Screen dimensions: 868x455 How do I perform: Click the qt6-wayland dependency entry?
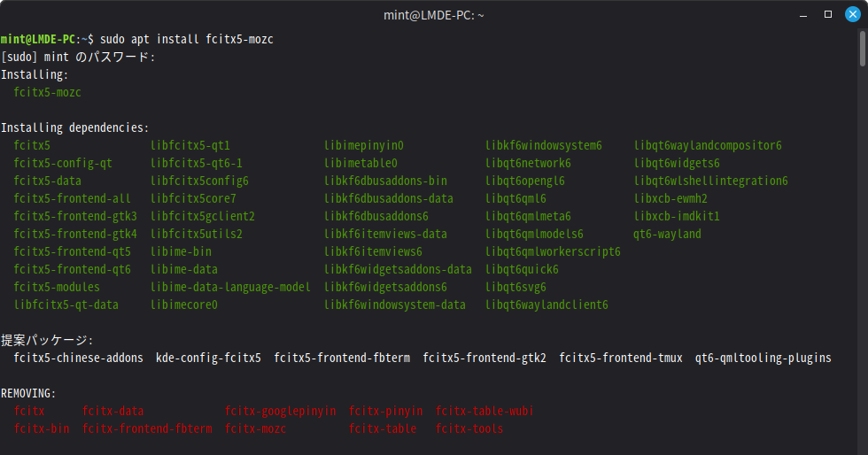click(667, 234)
